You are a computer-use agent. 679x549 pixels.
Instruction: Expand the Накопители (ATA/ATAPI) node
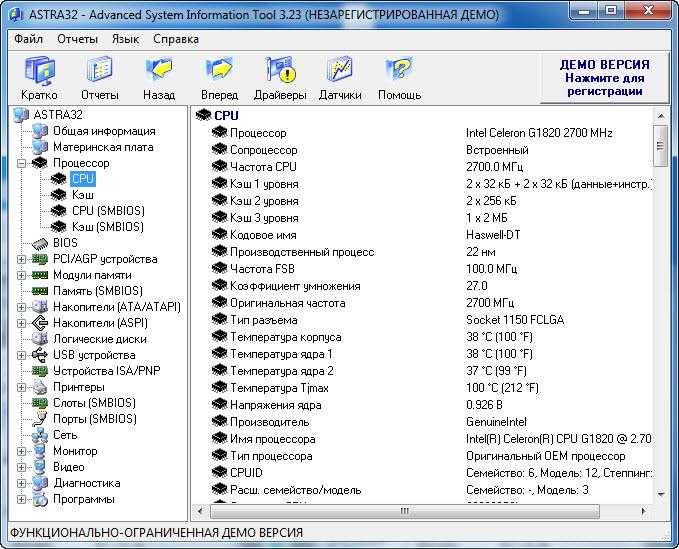(x=21, y=307)
